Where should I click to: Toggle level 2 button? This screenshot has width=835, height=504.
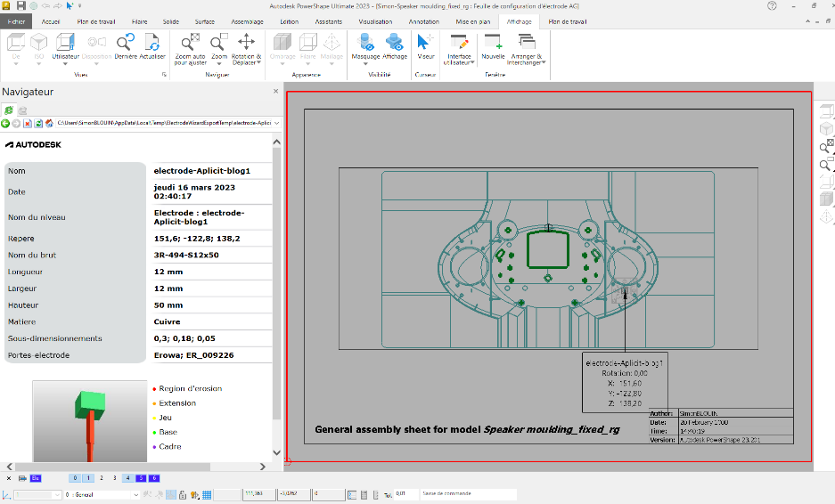[102, 478]
